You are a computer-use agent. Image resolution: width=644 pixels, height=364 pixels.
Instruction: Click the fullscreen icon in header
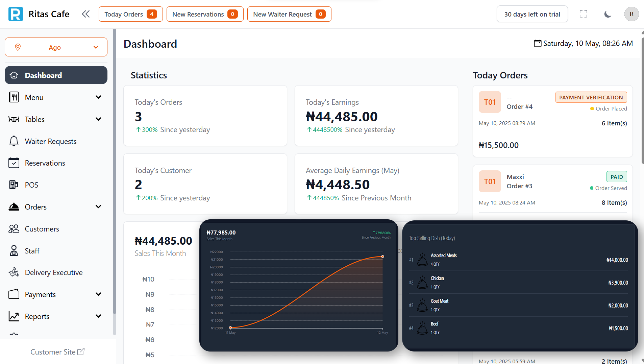(583, 14)
